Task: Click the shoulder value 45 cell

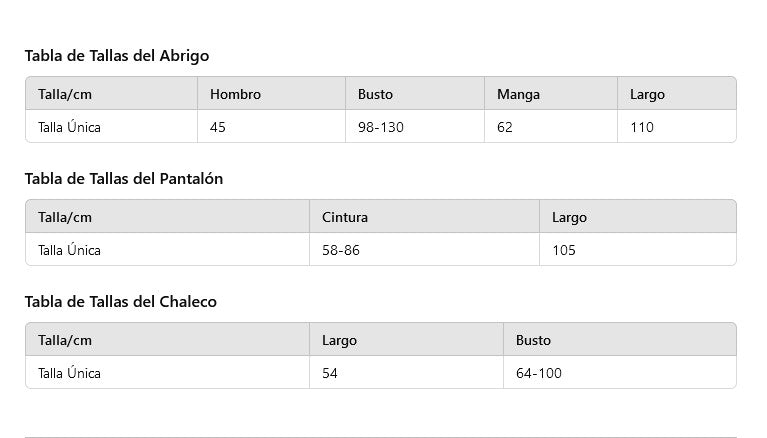Action: [x=219, y=127]
